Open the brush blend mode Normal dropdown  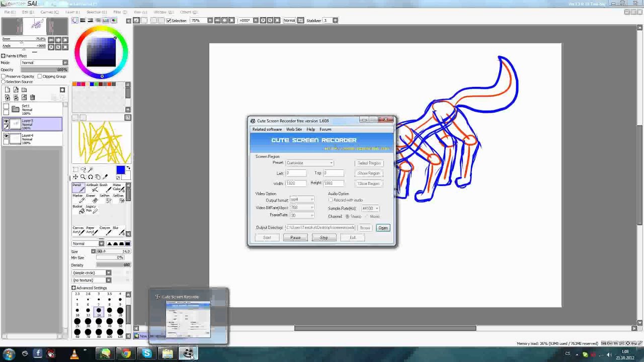88,243
